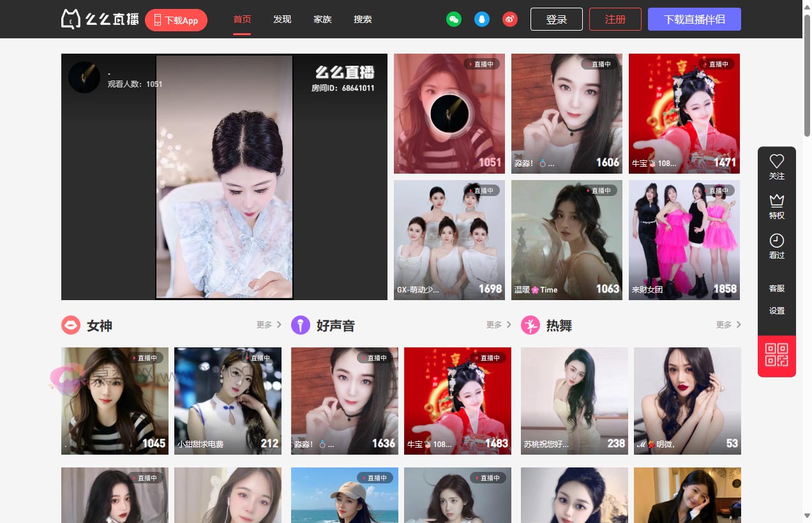812x523 pixels.
Task: Click the 女神 lips category icon
Action: point(71,325)
